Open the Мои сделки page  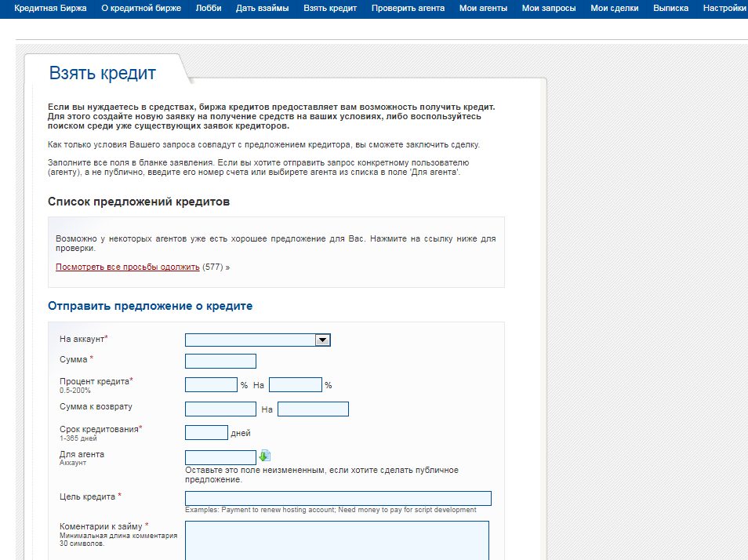(x=615, y=8)
